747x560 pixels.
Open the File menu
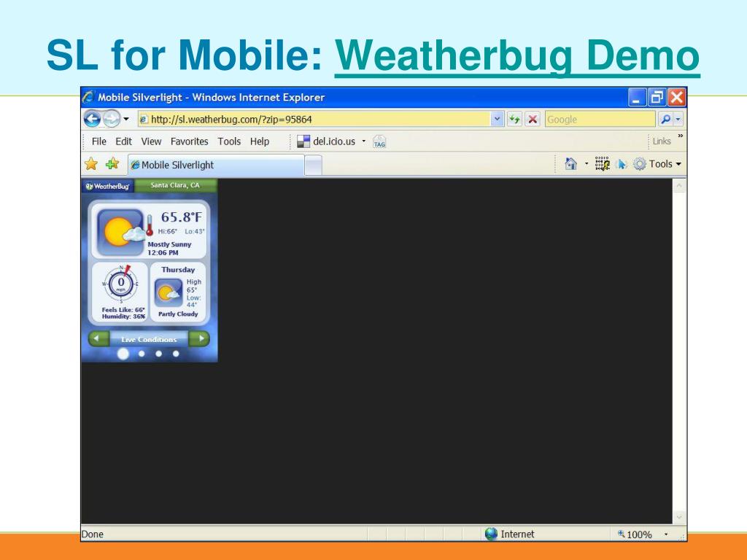(x=99, y=141)
